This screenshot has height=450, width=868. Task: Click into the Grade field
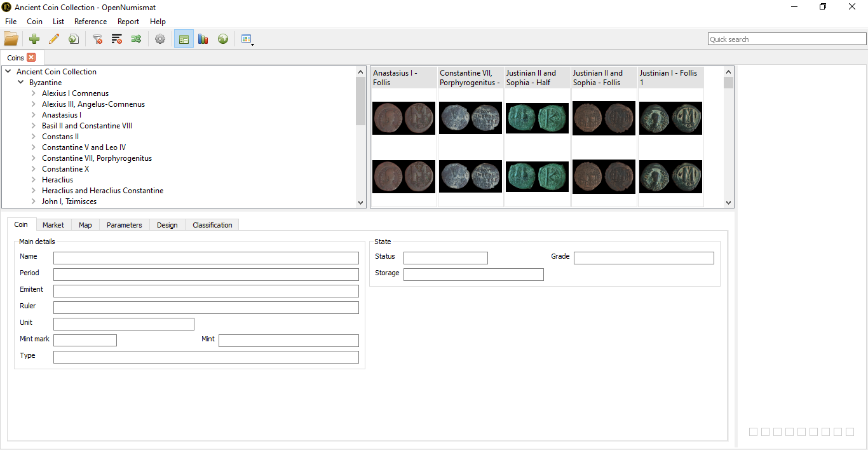pos(644,258)
